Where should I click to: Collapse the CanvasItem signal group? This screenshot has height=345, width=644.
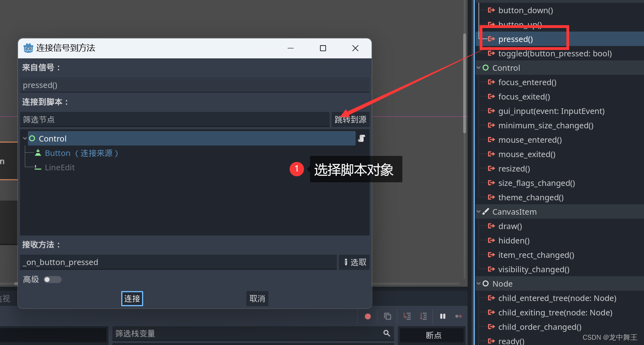click(x=478, y=212)
